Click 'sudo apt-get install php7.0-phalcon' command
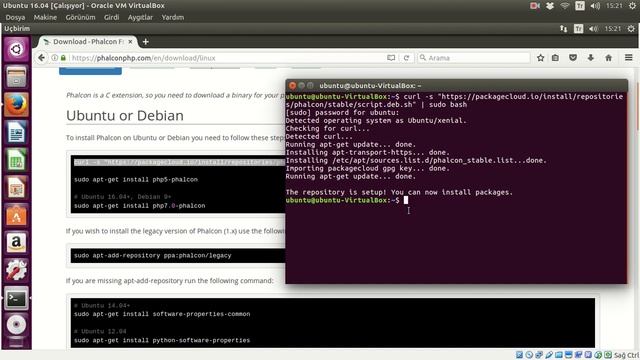640x360 pixels. click(x=140, y=206)
